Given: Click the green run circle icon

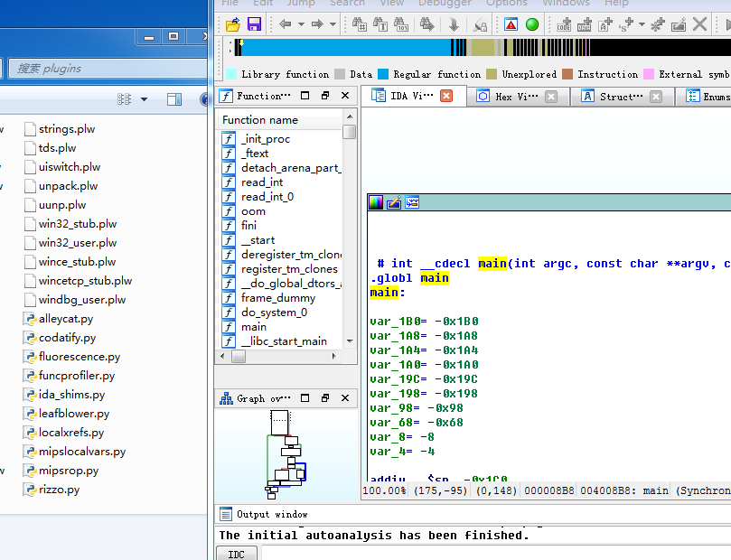Looking at the screenshot, I should pyautogui.click(x=532, y=24).
